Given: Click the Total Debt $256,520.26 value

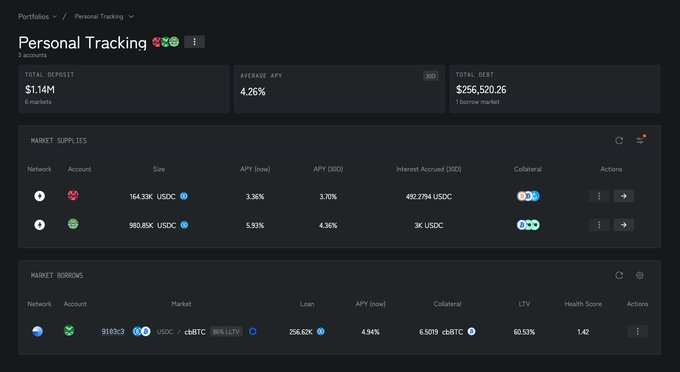Looking at the screenshot, I should 481,90.
